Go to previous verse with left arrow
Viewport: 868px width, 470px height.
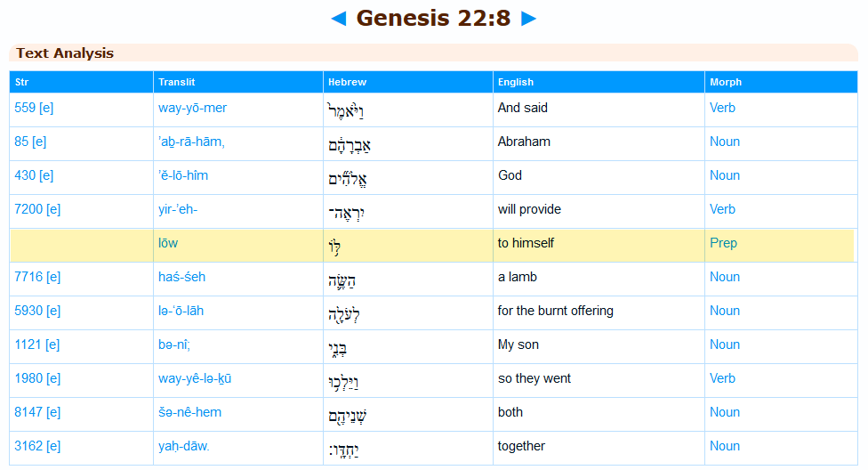(338, 19)
